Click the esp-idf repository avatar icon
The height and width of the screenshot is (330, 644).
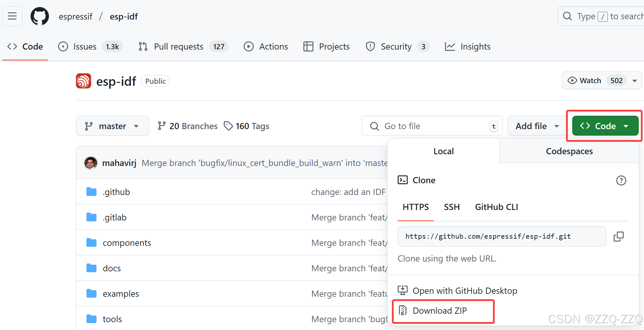[84, 81]
